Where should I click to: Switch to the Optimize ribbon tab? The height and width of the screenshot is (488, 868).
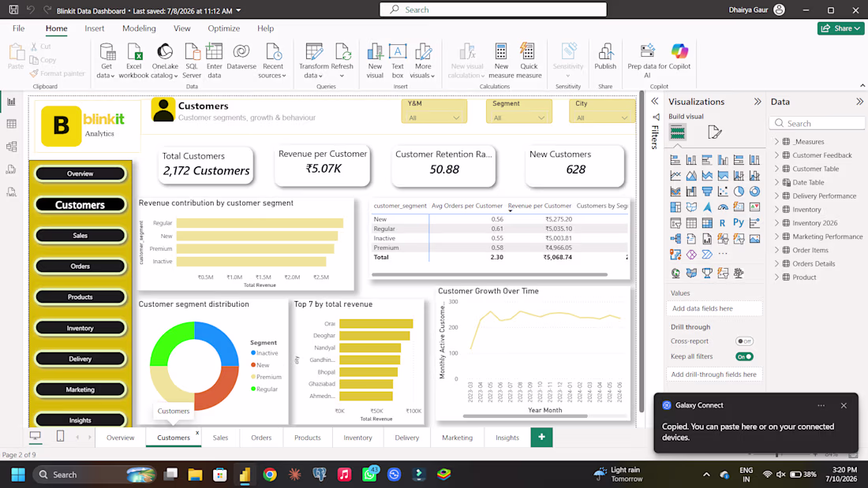pos(223,28)
